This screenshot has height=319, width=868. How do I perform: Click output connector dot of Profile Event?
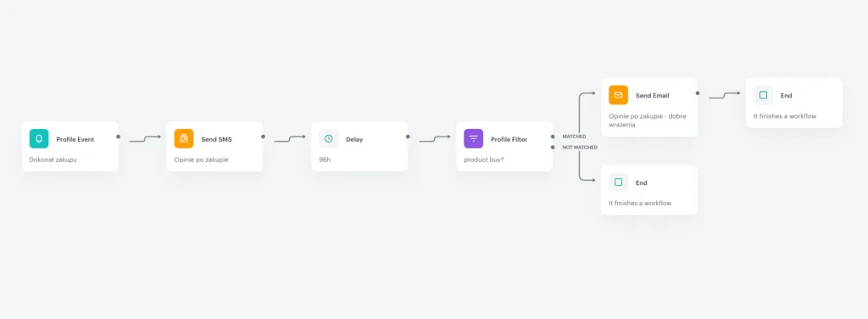118,137
